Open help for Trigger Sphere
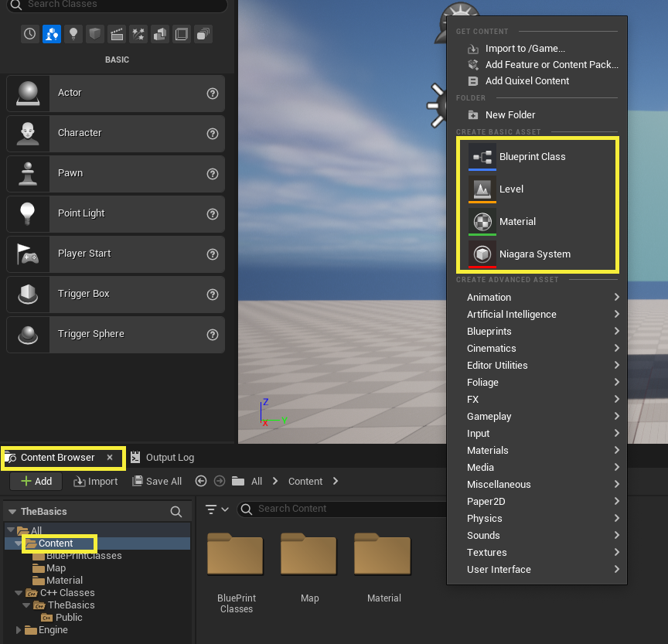668x644 pixels. point(213,335)
